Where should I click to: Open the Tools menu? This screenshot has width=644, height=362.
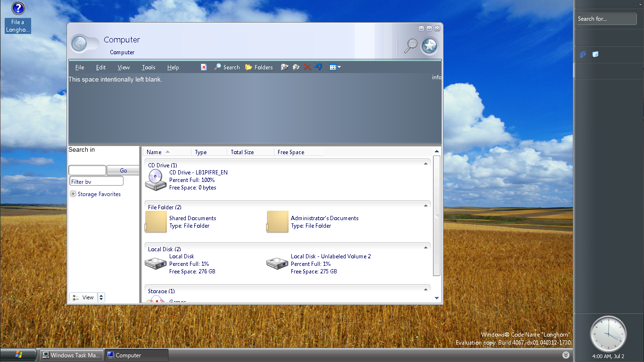point(149,67)
